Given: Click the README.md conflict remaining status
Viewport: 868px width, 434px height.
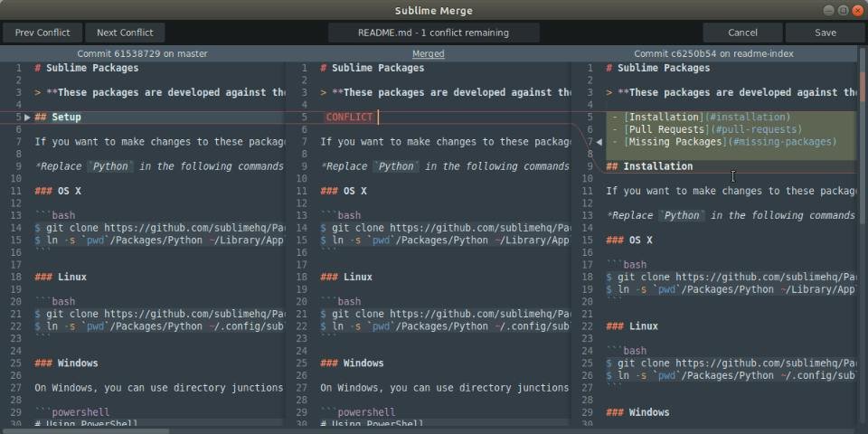Looking at the screenshot, I should (433, 33).
